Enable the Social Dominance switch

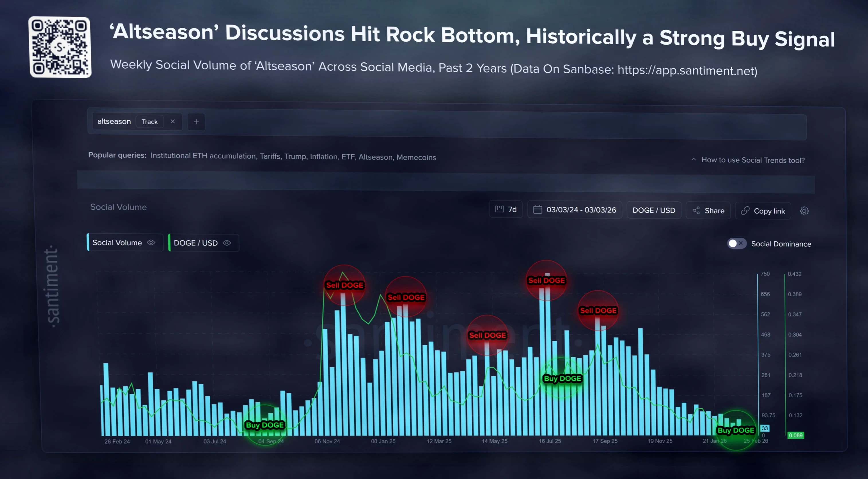click(x=737, y=244)
